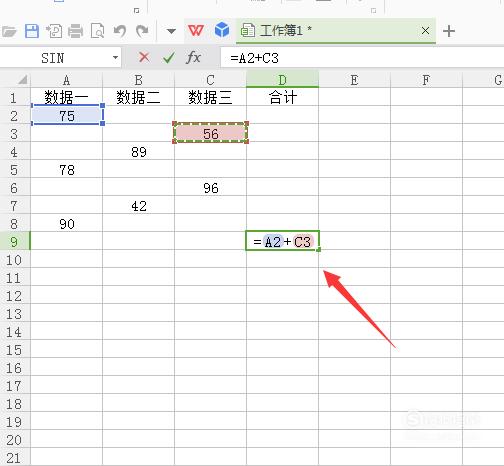This screenshot has height=466, width=504.
Task: Select column C header
Action: [x=210, y=80]
